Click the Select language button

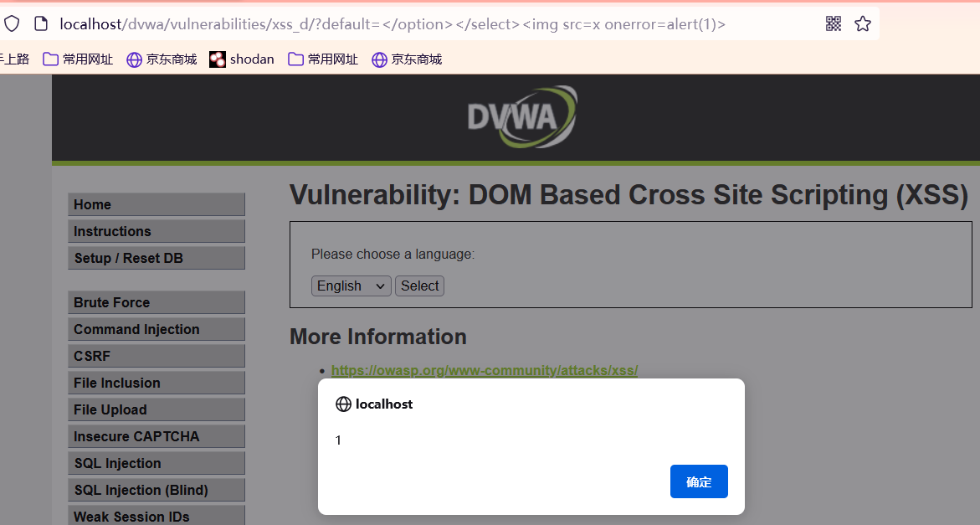419,286
